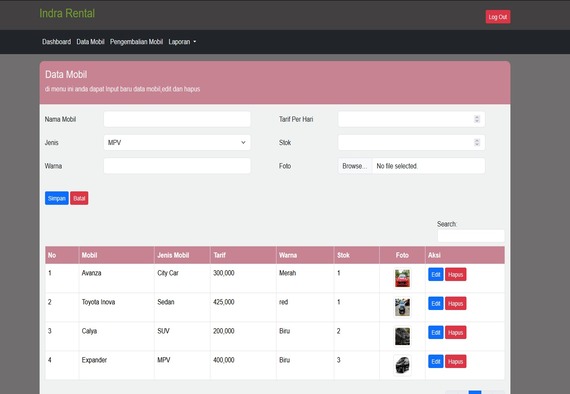Screen dimensions: 570x394
Task: Open the Expander car photo thumbnail
Action: 402,365
